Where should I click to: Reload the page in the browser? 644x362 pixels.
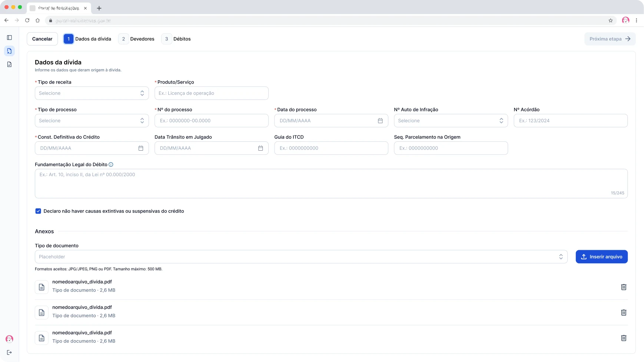(27, 20)
